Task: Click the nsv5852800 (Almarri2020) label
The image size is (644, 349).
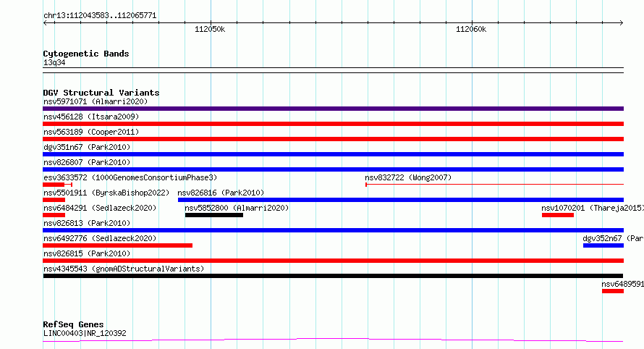Action: (237, 208)
